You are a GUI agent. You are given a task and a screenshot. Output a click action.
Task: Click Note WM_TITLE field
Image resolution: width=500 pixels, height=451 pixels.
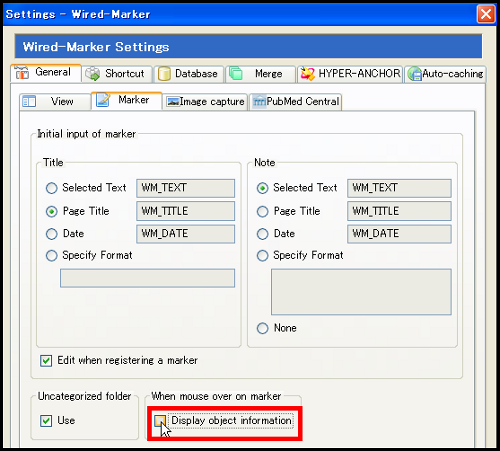click(x=399, y=211)
